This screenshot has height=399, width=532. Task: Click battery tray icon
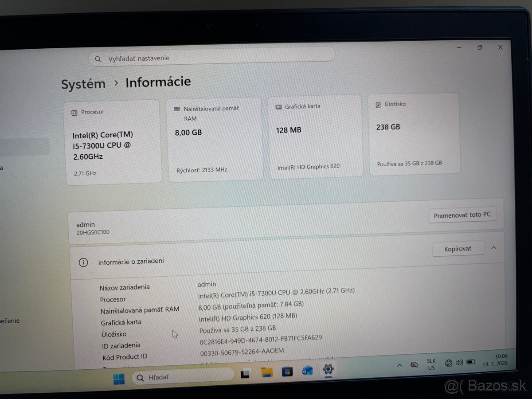click(x=471, y=362)
